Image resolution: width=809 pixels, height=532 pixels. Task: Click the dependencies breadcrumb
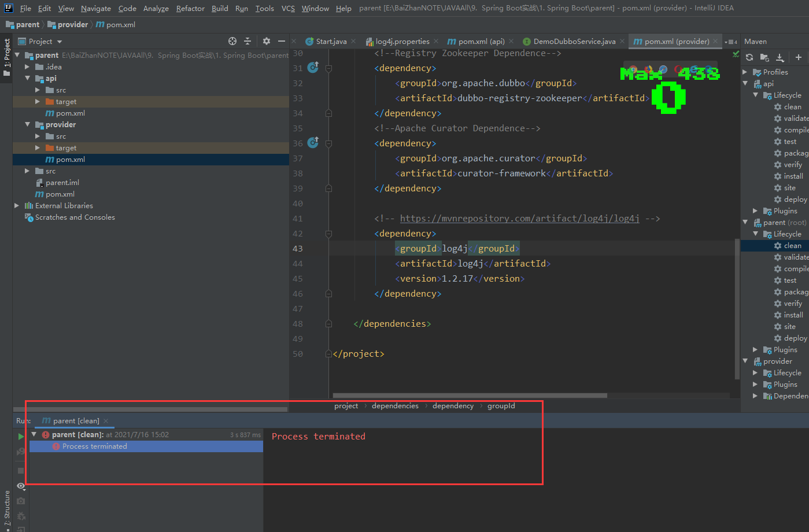395,406
